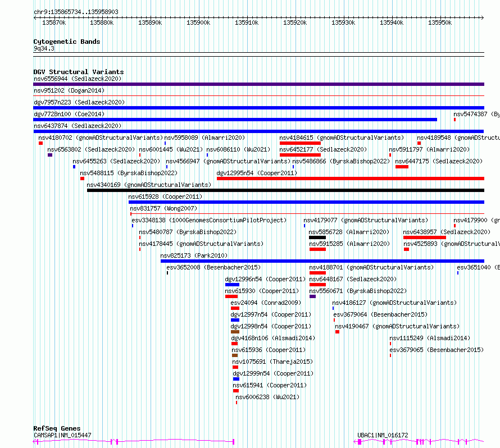This screenshot has height=448, width=500.
Task: Click nsv4188701 gnomAD variant label
Action: [371, 267]
